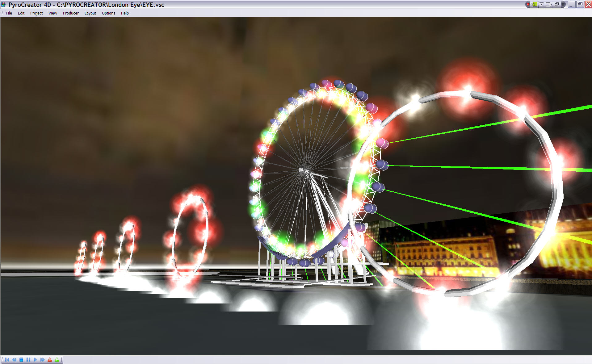
Task: Open the Edit menu
Action: 21,13
